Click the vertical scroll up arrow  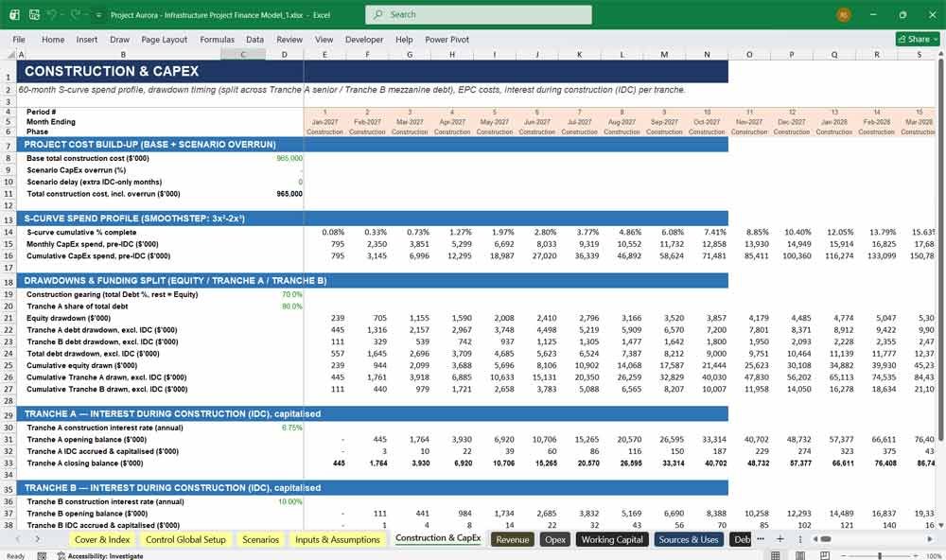click(940, 54)
